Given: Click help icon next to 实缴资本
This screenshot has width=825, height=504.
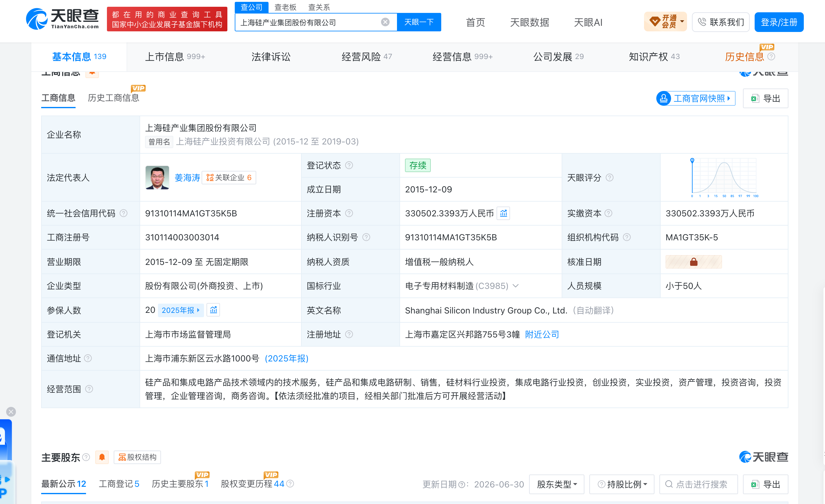Looking at the screenshot, I should click(x=609, y=213).
